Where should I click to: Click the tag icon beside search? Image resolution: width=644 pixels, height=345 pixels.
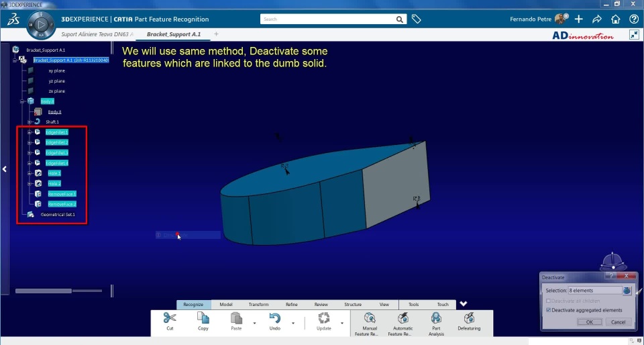pos(416,19)
